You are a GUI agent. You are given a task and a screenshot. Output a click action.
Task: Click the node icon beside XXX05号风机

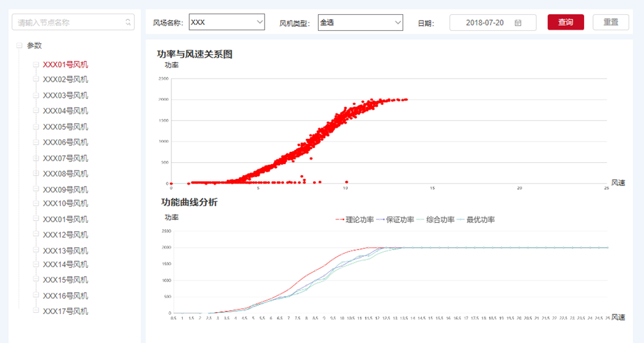(36, 127)
